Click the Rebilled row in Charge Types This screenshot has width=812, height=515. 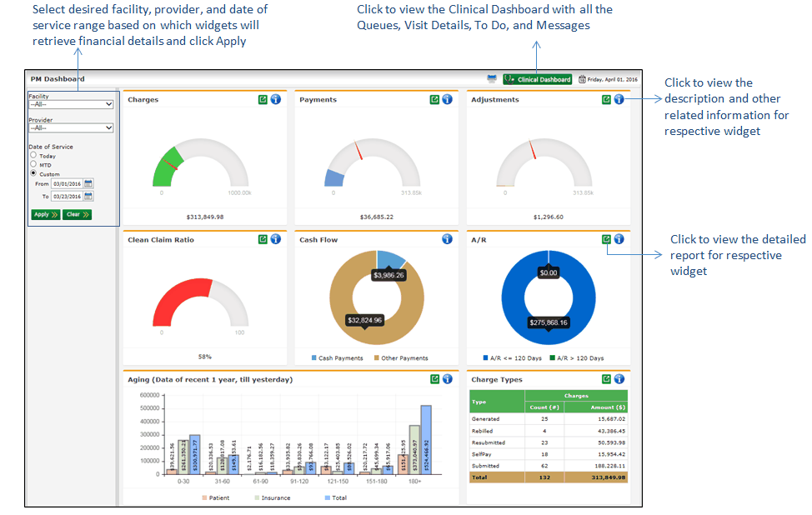click(x=549, y=431)
